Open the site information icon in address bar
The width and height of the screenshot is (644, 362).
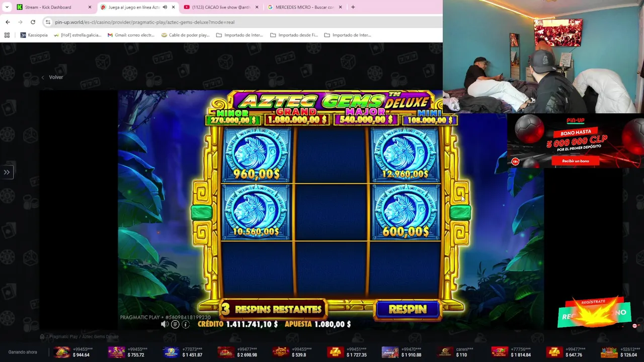pyautogui.click(x=48, y=22)
